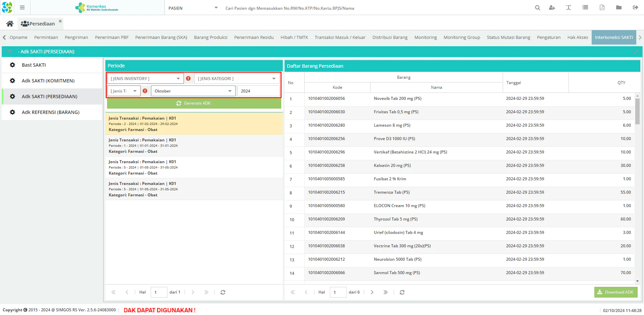Select Adk REFERENSI (BARANG) in sidebar

pos(50,112)
